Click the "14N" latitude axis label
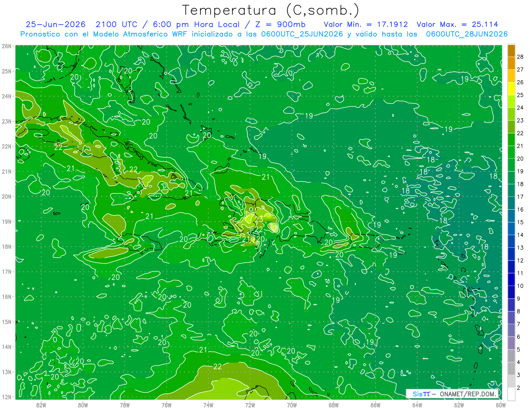The image size is (532, 411). [7, 347]
